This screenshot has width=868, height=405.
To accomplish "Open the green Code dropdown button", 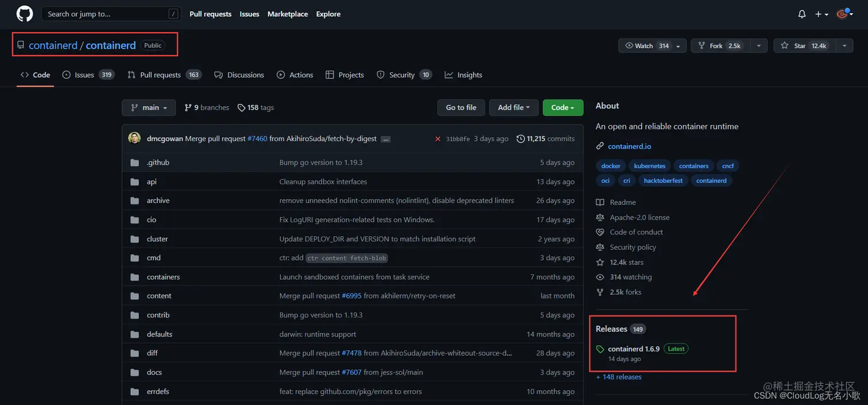I will point(563,107).
